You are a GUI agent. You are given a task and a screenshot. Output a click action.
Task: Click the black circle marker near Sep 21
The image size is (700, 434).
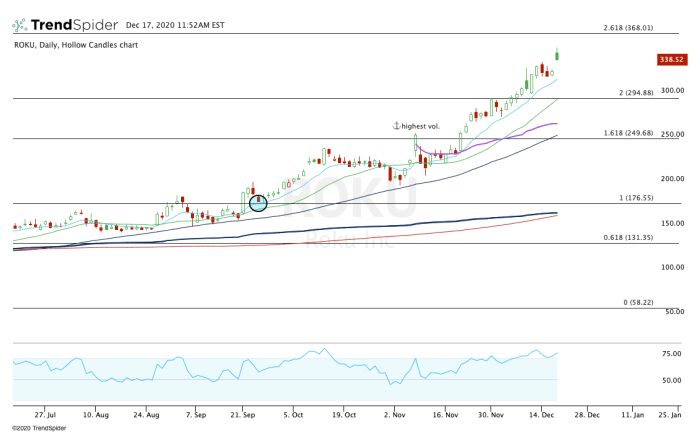pyautogui.click(x=258, y=203)
